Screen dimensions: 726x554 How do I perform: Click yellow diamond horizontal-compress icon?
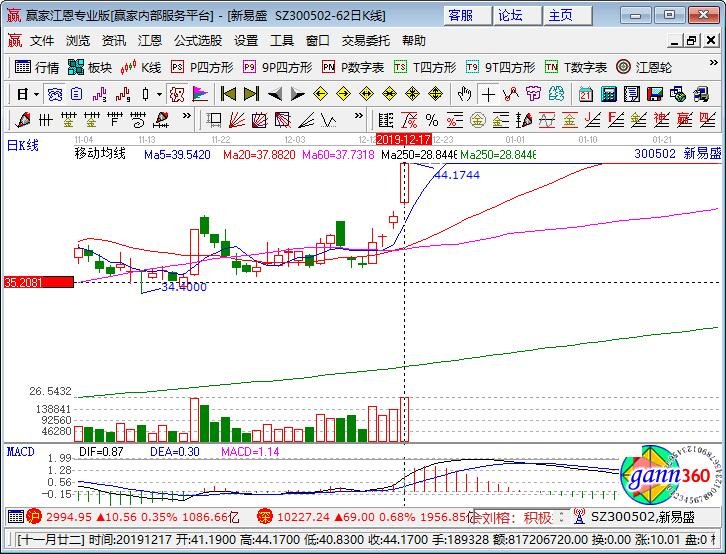(389, 95)
